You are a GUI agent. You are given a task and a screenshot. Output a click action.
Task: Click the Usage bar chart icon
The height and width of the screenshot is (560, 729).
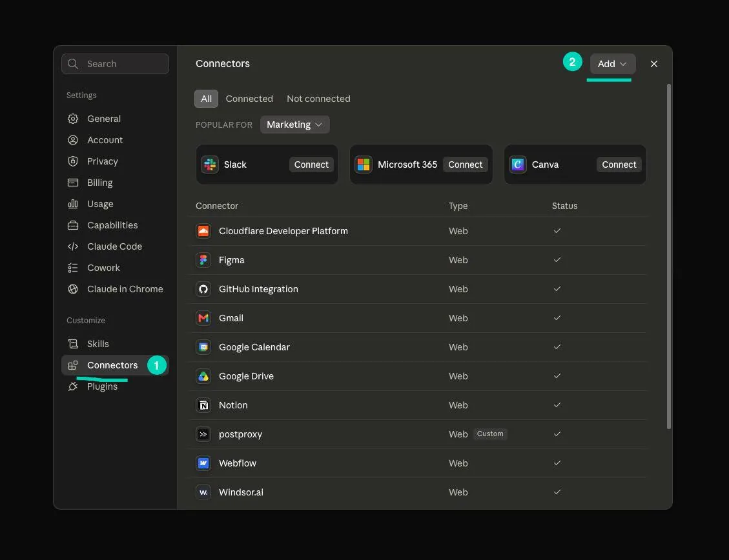point(73,204)
